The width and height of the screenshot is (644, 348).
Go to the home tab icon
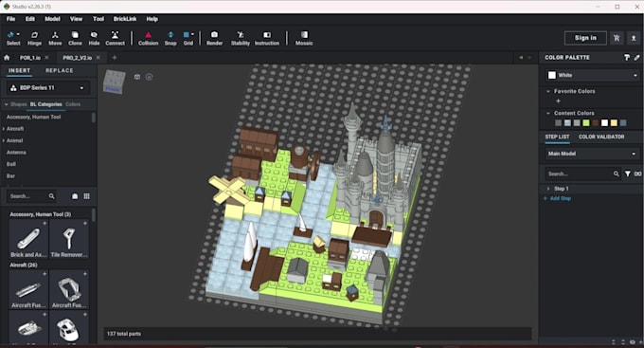tap(7, 58)
